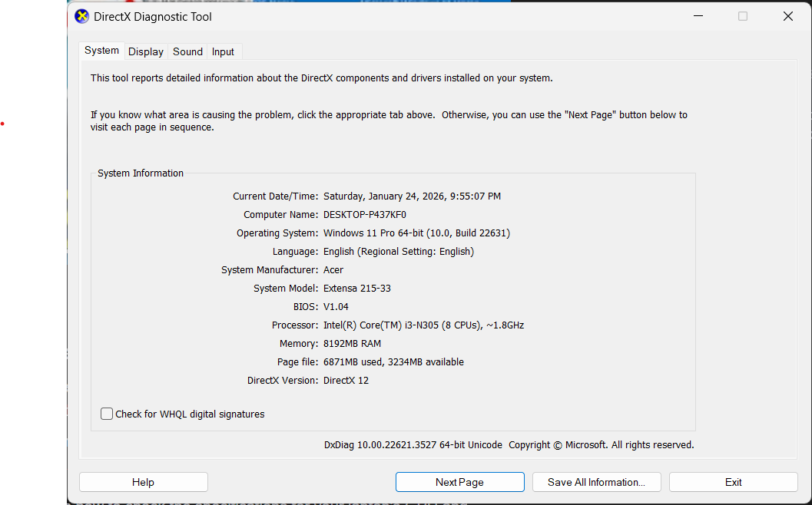This screenshot has width=812, height=505.
Task: Open the Sound tab
Action: coord(187,51)
